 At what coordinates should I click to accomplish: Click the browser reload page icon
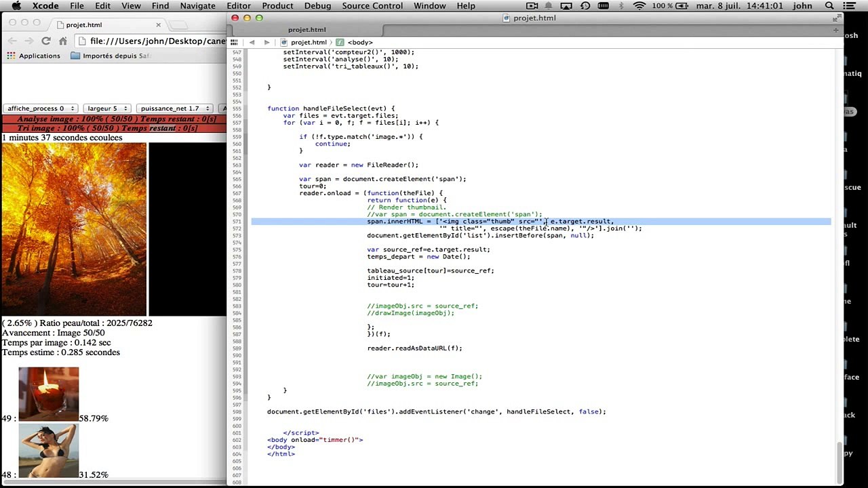46,41
